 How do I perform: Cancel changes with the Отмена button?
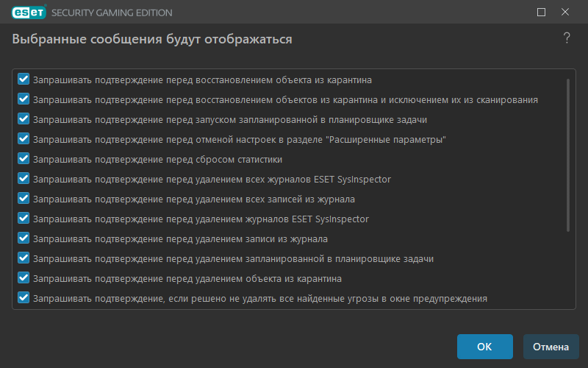pyautogui.click(x=551, y=347)
